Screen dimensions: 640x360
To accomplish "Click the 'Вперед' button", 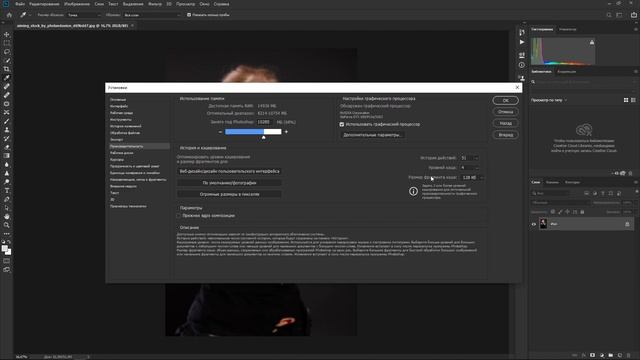I will point(505,135).
